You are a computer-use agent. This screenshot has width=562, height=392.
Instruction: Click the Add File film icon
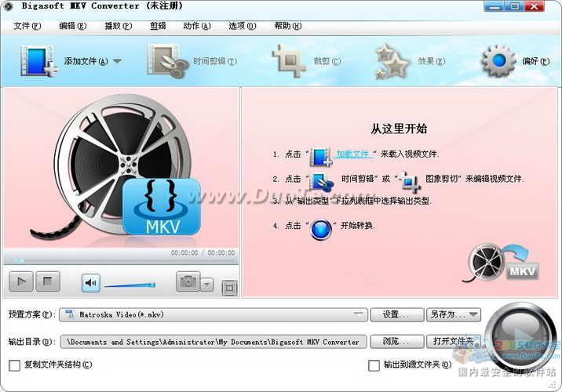point(38,61)
